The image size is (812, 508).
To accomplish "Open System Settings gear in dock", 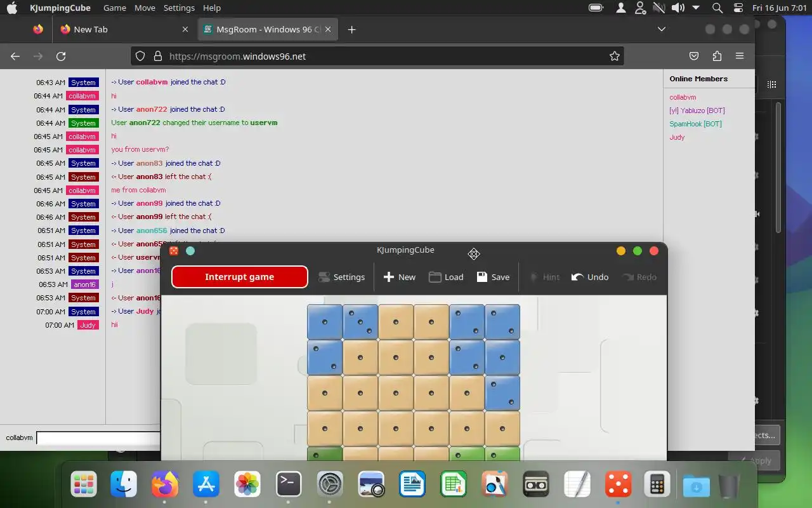I will (330, 485).
